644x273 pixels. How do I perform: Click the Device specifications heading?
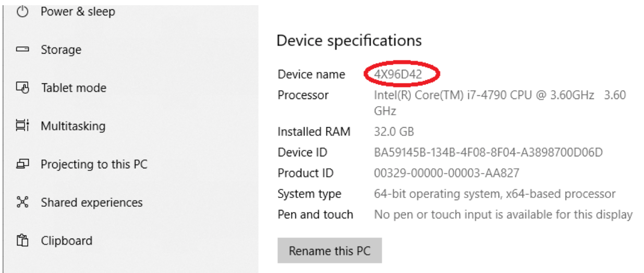pos(349,41)
